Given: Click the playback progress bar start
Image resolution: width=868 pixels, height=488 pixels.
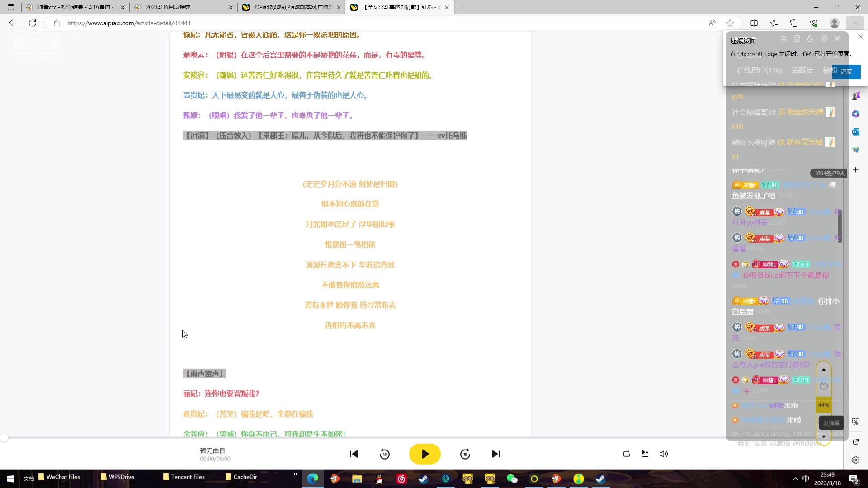Looking at the screenshot, I should 4,438.
